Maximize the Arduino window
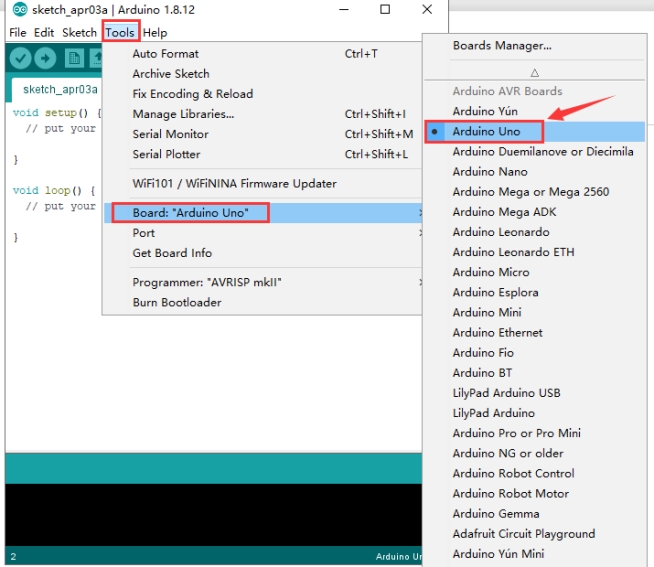The width and height of the screenshot is (654, 567). pos(385,9)
